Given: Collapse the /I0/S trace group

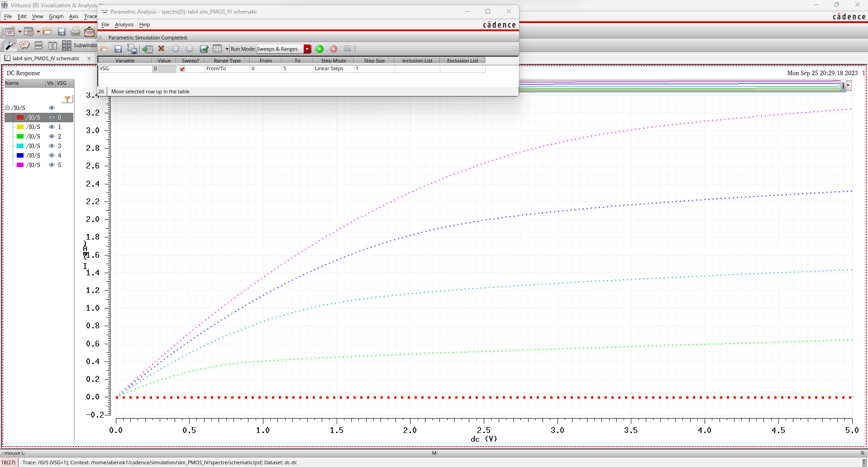Looking at the screenshot, I should tap(7, 108).
